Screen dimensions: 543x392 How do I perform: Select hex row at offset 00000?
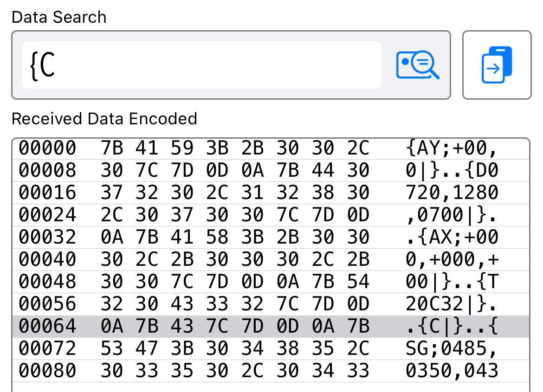click(x=271, y=148)
